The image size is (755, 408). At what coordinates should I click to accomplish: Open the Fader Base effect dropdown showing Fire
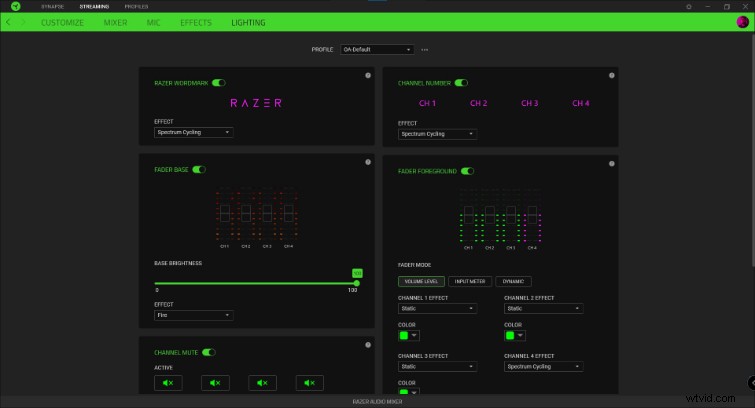pyautogui.click(x=194, y=315)
